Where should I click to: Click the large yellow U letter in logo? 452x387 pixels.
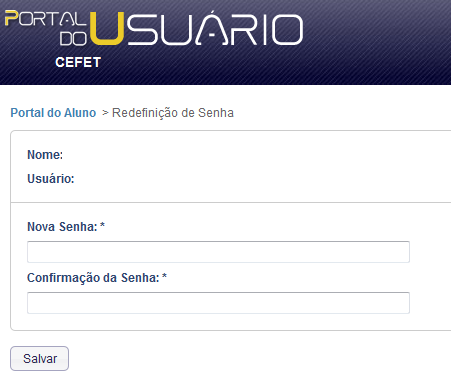coord(107,29)
